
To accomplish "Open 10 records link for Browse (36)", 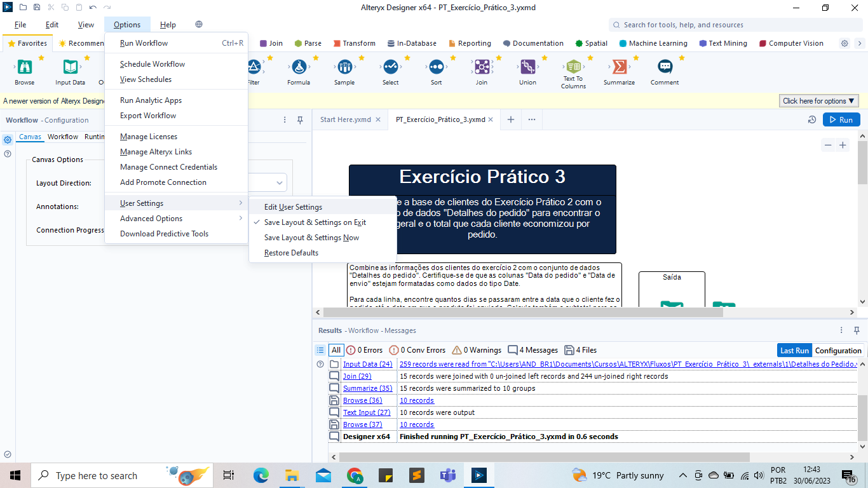I will [x=417, y=400].
